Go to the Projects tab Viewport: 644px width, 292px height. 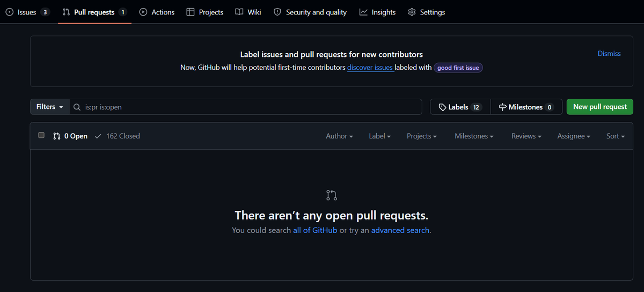pyautogui.click(x=204, y=12)
